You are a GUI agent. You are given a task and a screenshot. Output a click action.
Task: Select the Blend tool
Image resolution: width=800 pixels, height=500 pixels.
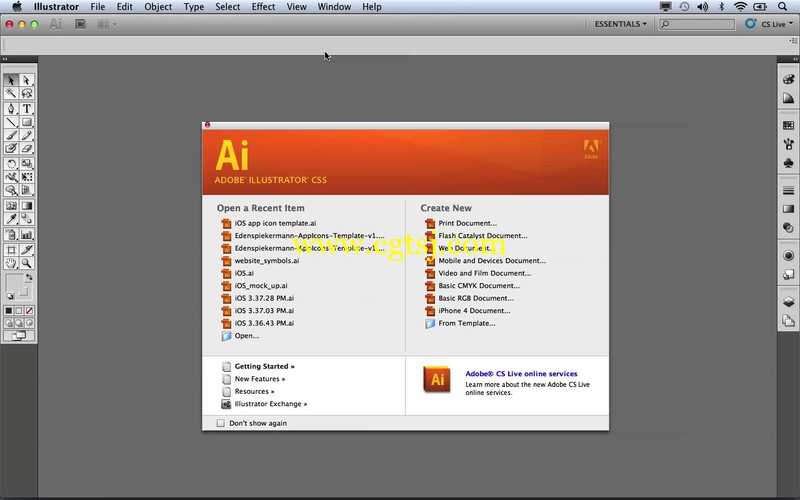27,219
